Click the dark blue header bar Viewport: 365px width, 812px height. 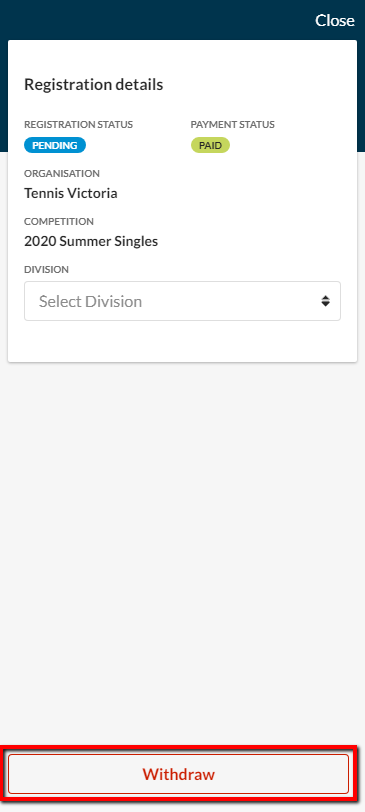155,20
